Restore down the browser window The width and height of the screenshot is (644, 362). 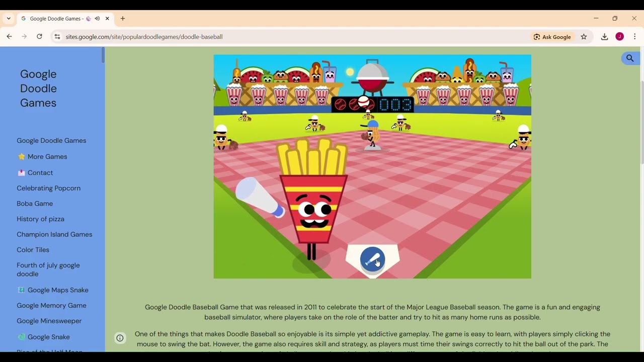pyautogui.click(x=615, y=19)
